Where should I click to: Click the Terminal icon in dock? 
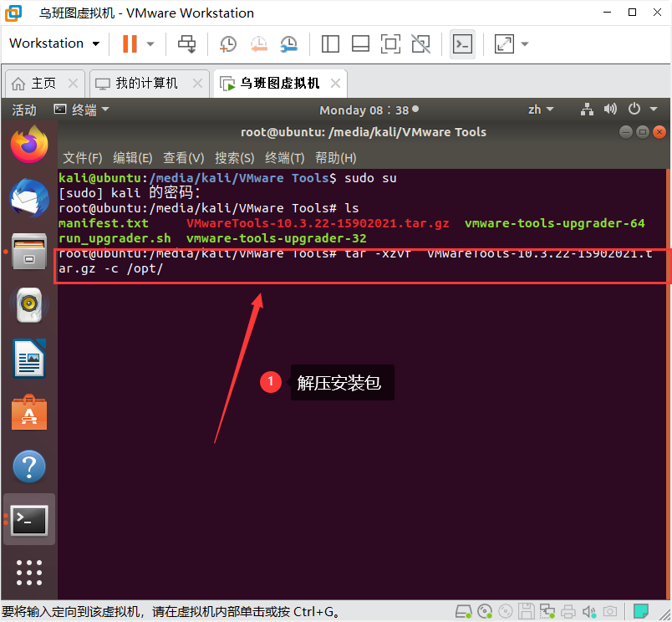coord(29,520)
